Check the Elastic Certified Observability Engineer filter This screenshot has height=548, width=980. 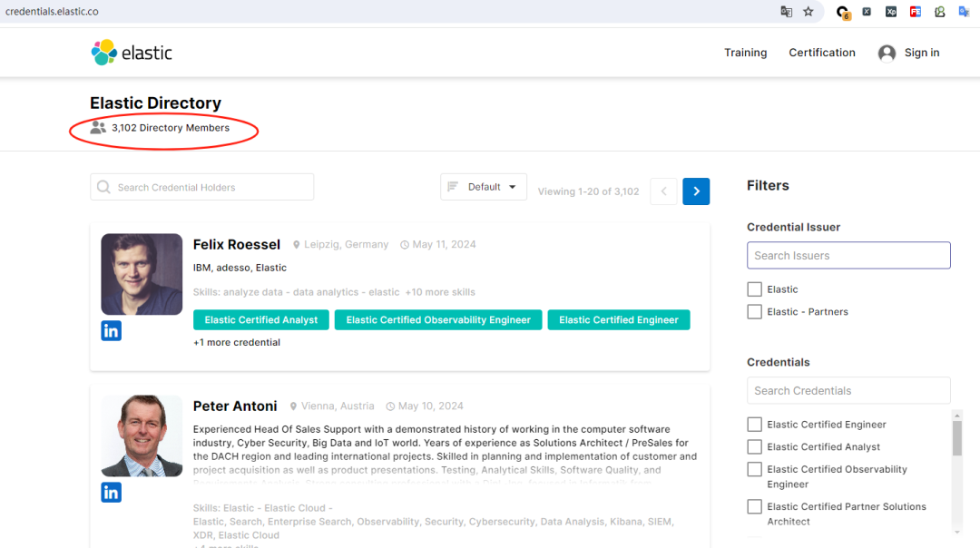pyautogui.click(x=754, y=469)
